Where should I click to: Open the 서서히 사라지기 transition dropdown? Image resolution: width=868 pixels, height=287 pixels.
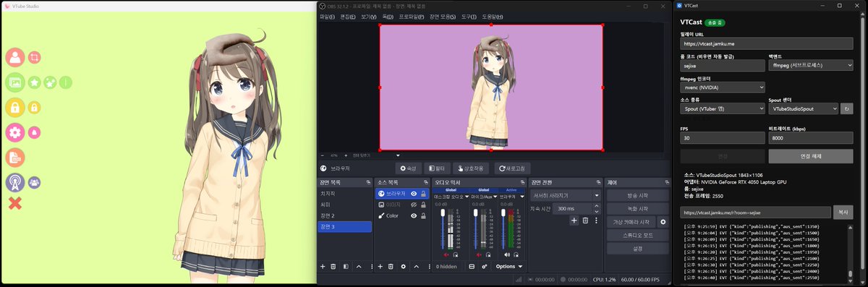pyautogui.click(x=566, y=195)
